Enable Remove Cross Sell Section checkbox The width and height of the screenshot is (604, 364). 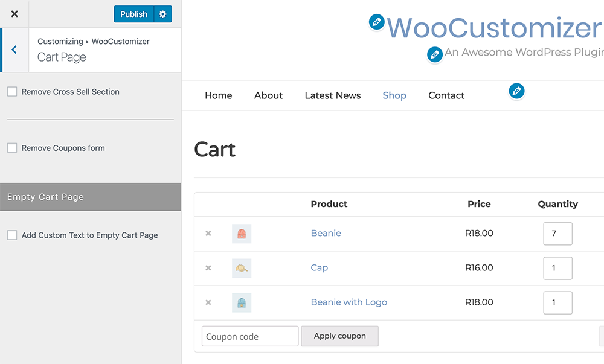[x=12, y=92]
